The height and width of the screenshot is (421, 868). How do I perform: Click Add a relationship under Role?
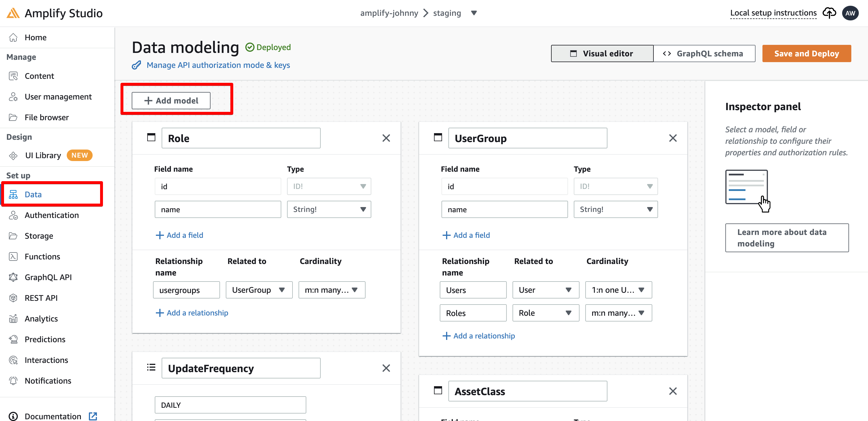click(192, 313)
